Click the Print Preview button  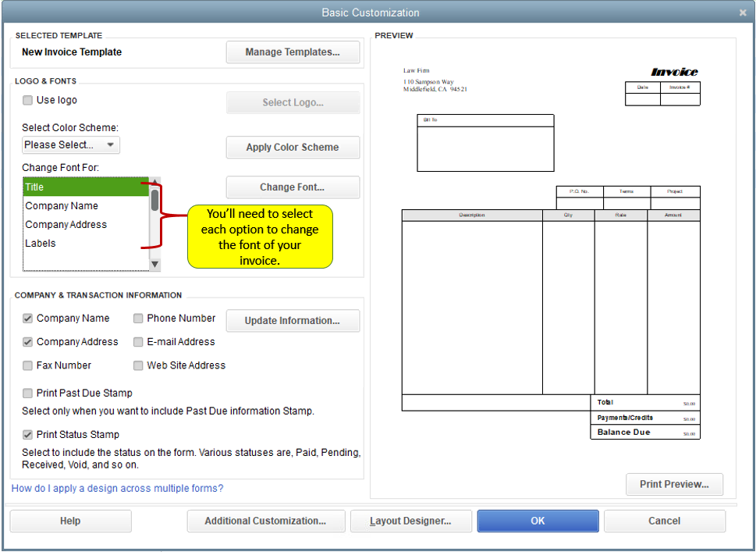pos(674,484)
